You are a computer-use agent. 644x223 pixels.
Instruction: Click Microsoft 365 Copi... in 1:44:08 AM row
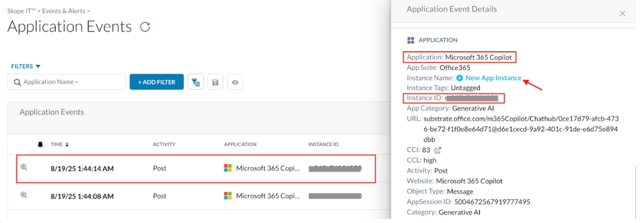[x=268, y=196]
